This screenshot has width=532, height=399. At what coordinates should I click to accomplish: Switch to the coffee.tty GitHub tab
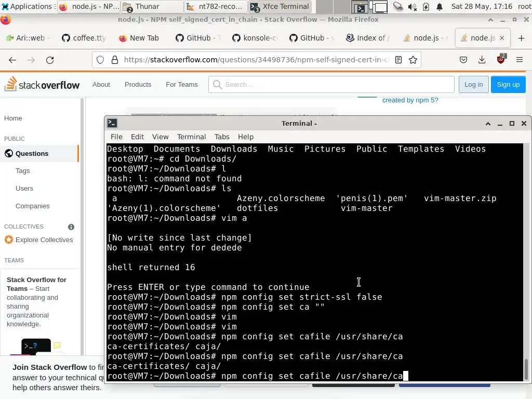coord(85,38)
